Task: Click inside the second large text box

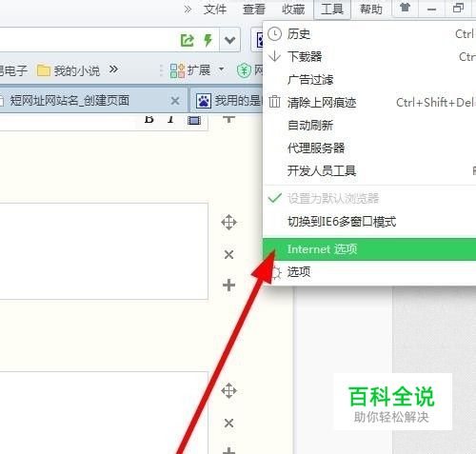Action: coord(104,412)
